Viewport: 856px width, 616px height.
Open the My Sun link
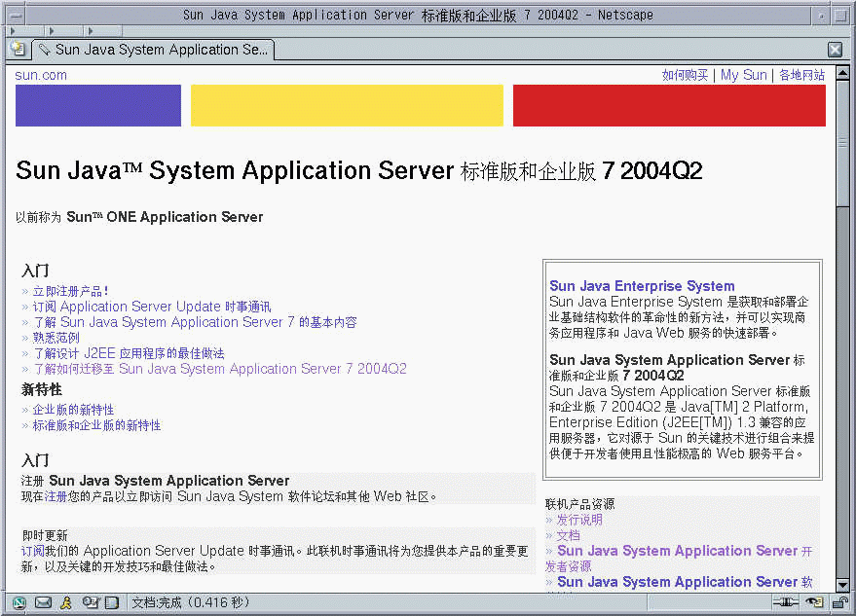click(x=744, y=75)
